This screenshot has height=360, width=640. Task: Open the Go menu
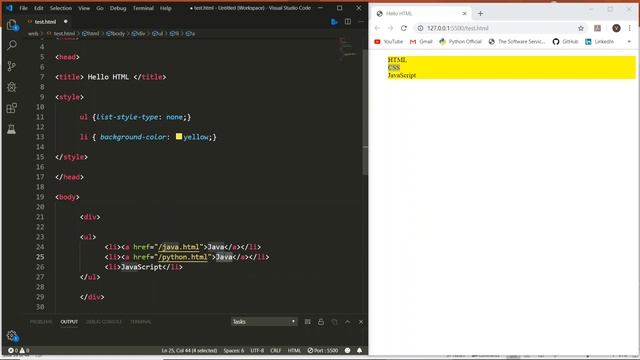tap(100, 8)
